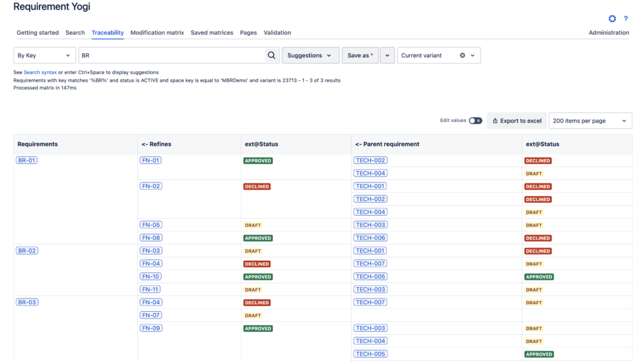Clear the Current variant selection
Viewport: 644px width, 362px height.
coord(462,55)
